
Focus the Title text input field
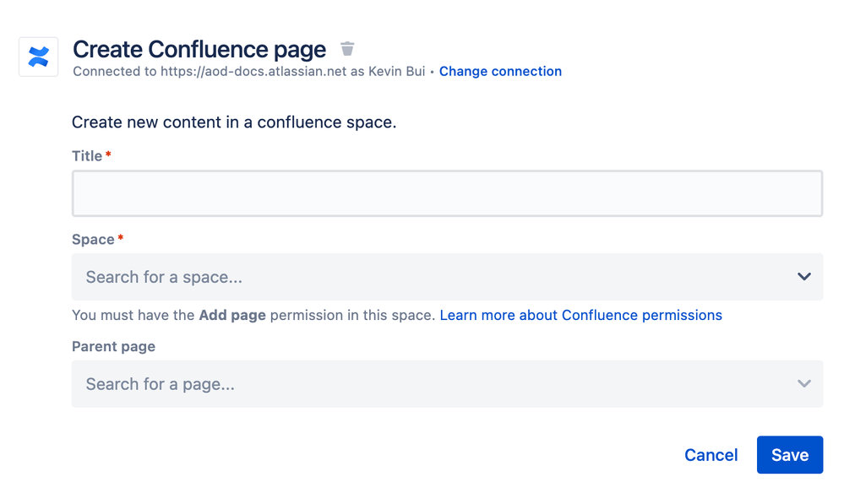click(447, 193)
